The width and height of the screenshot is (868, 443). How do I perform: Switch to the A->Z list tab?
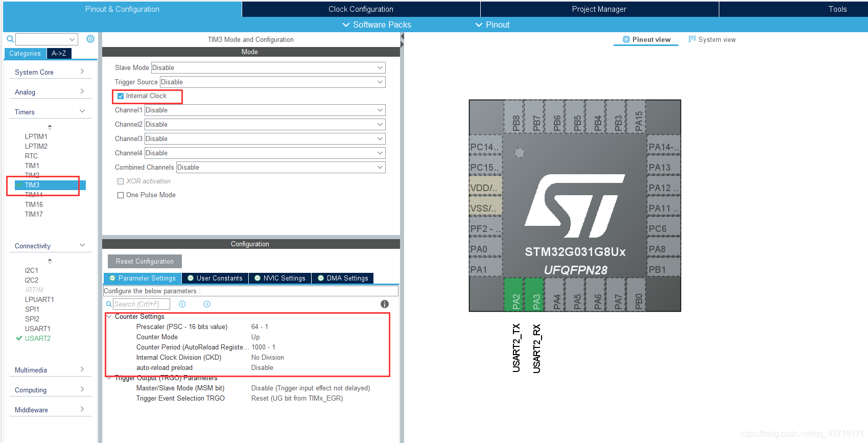(59, 53)
